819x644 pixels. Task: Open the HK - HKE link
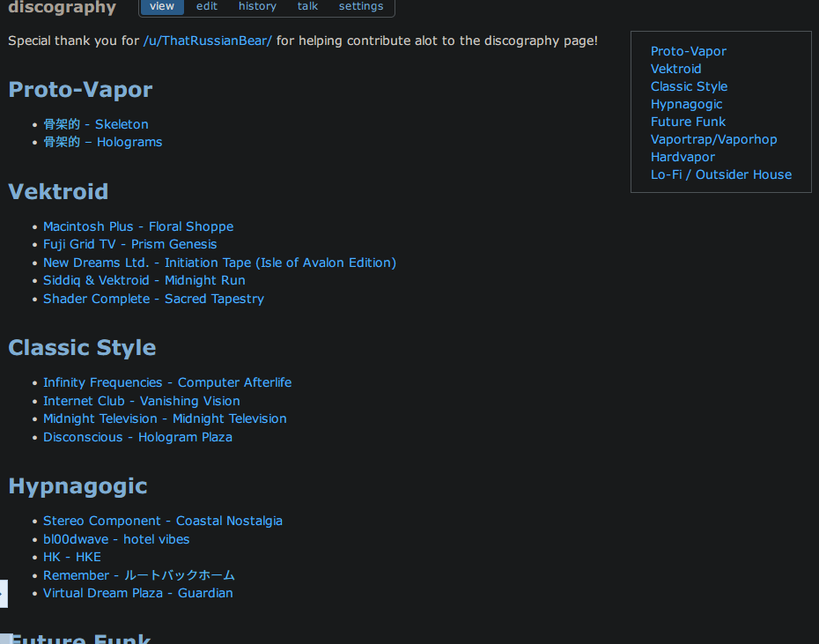pyautogui.click(x=72, y=558)
